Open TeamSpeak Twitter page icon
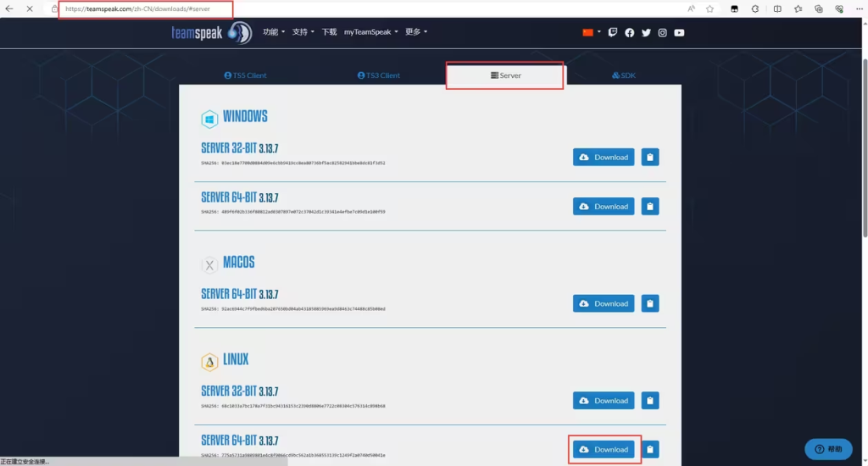 [x=646, y=33]
